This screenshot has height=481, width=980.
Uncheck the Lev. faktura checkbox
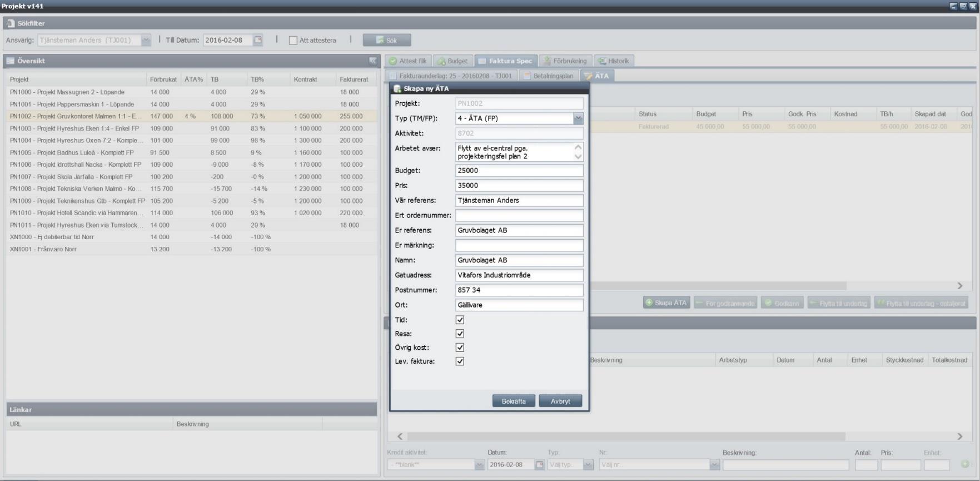(460, 361)
